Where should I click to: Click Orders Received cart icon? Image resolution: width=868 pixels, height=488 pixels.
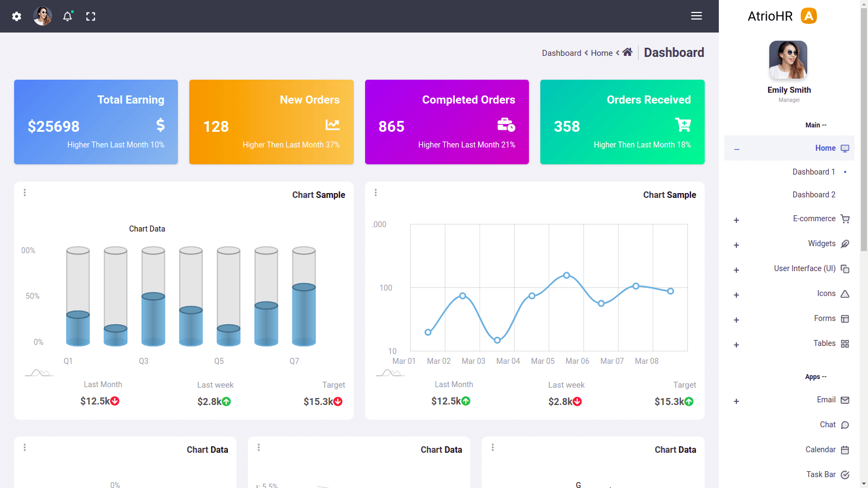tap(683, 125)
